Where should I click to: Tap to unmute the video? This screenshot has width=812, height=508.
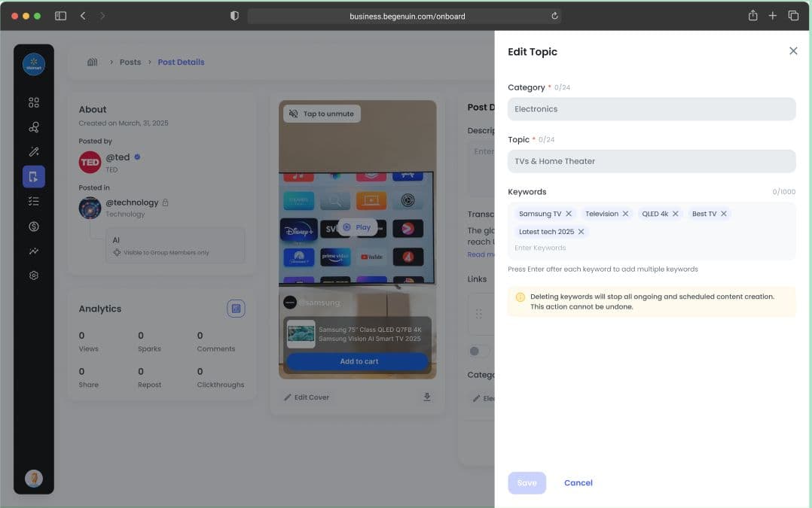[322, 114]
